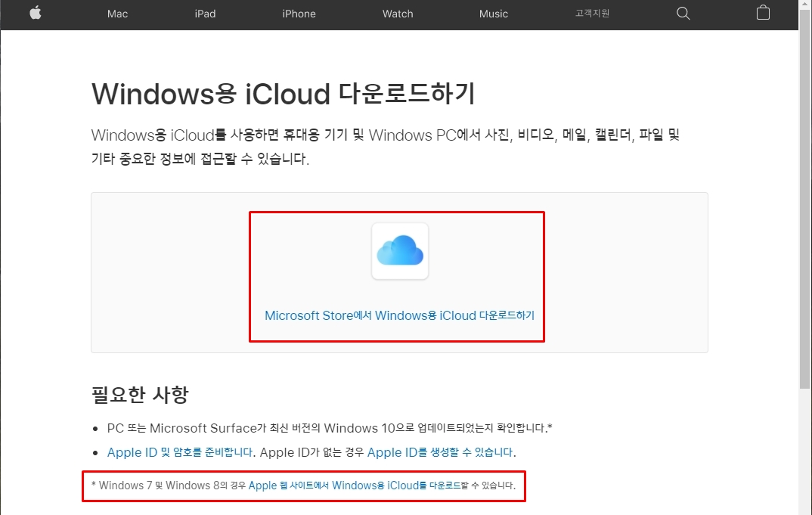Viewport: 812px width, 515px height.
Task: Click the intro paragraph beginning 'Windows용 iCloud를 사용하면'
Action: 386,147
